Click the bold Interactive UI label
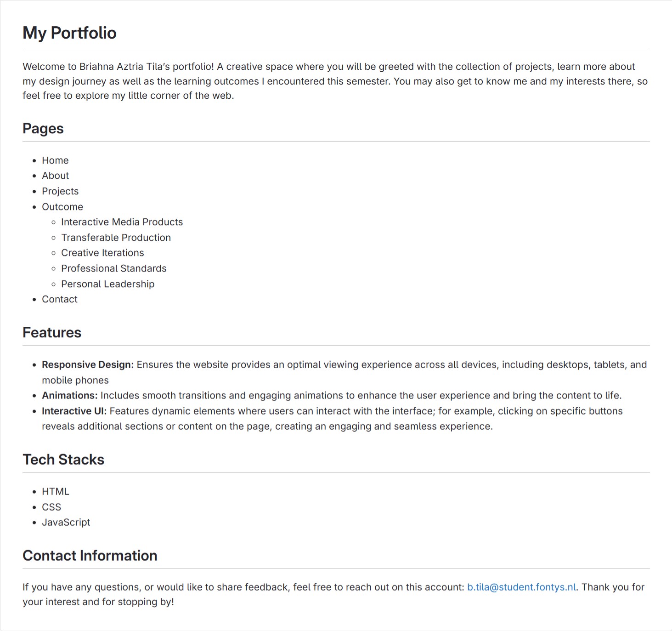 coord(74,411)
